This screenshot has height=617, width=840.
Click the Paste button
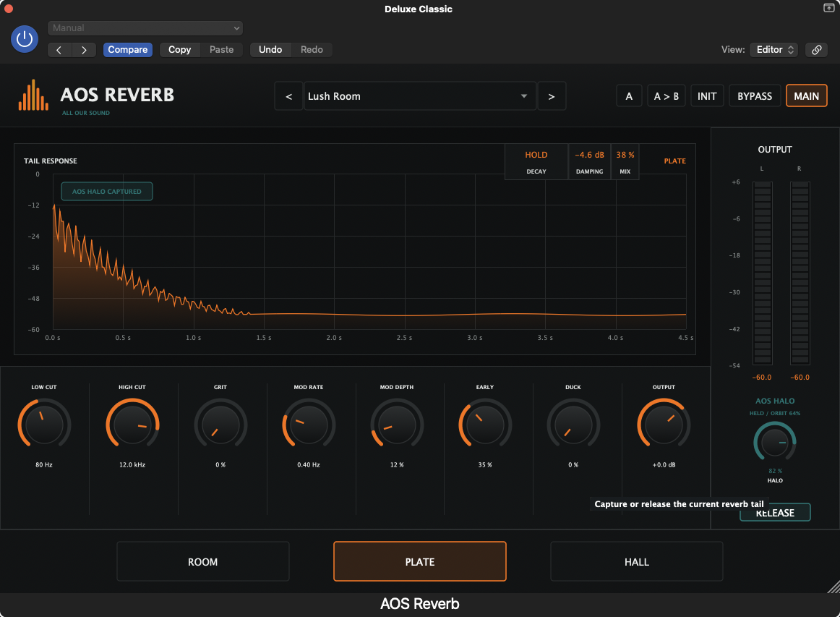tap(221, 50)
